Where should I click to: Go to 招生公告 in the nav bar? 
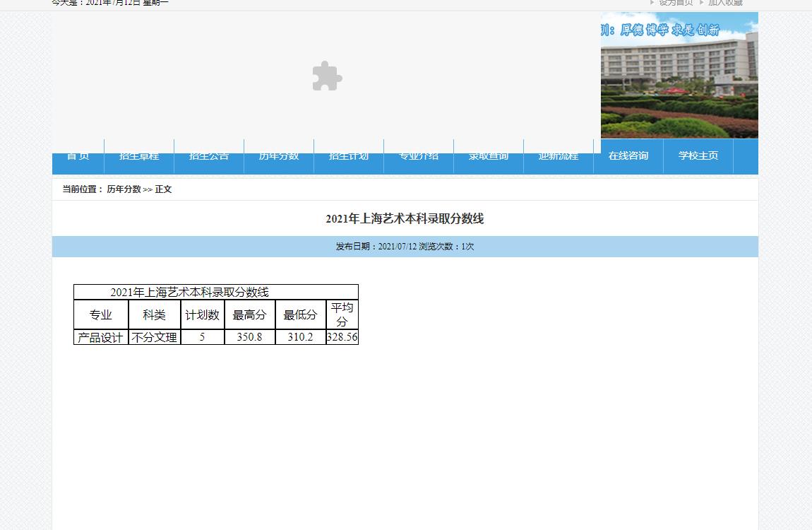[x=209, y=157]
